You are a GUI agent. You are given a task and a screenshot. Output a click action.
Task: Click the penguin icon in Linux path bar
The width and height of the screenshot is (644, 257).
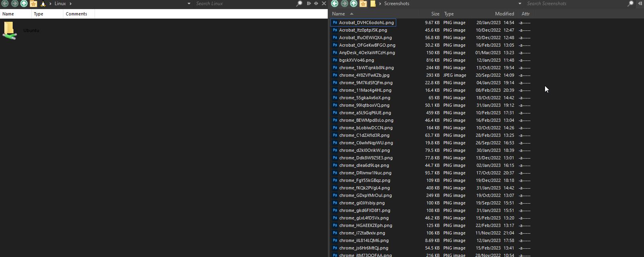click(x=43, y=4)
